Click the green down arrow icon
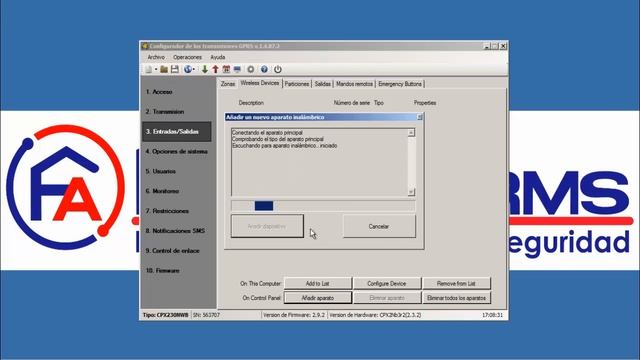Viewport: 640px width, 360px height. click(205, 69)
